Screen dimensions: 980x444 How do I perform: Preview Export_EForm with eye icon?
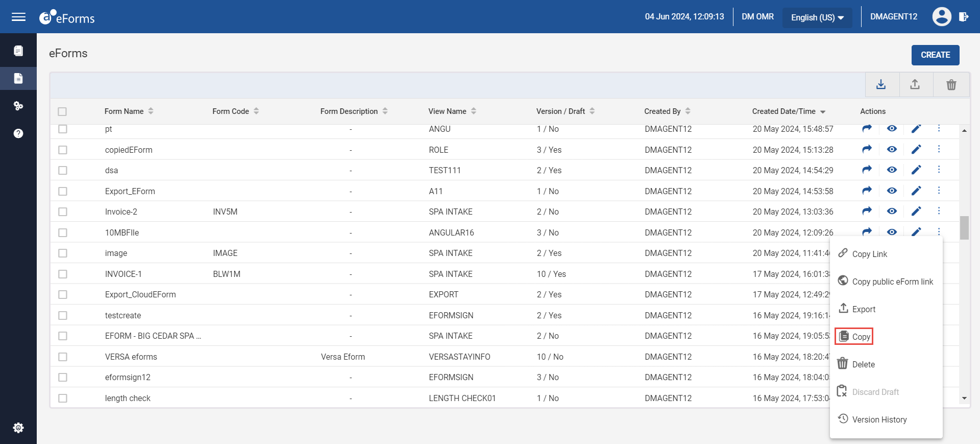[892, 191]
